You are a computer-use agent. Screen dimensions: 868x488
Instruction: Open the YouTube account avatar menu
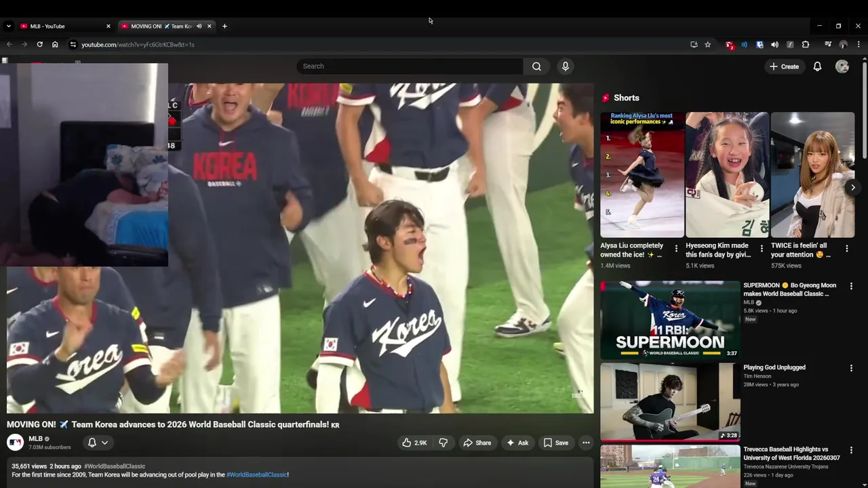click(x=842, y=66)
